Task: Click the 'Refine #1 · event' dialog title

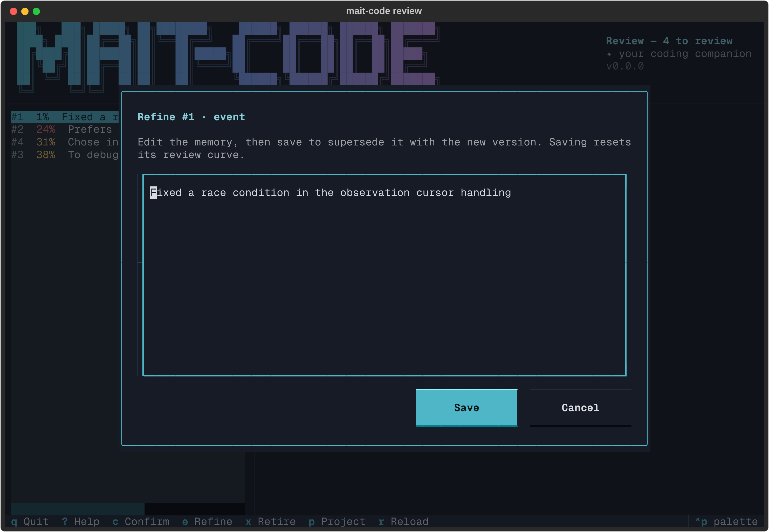Action: point(191,117)
